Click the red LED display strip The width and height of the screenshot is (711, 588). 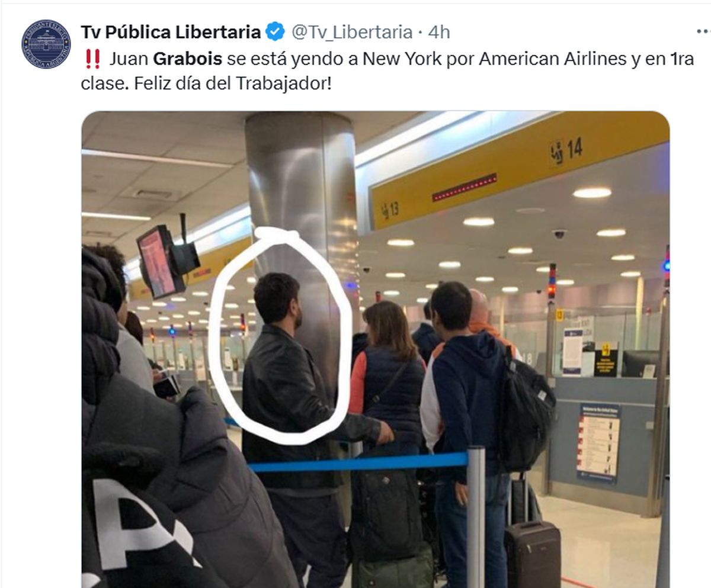(465, 187)
